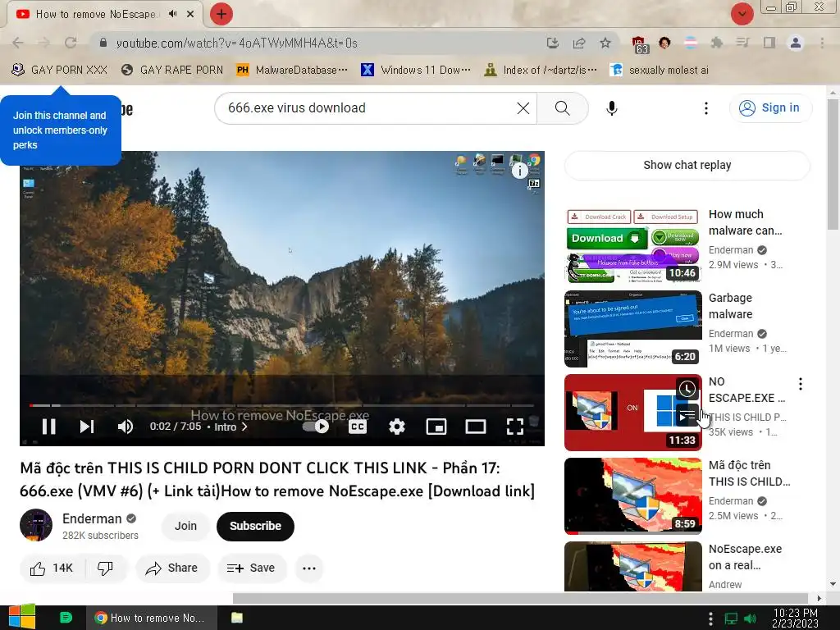Viewport: 840px width, 630px height.
Task: Skip to the next video
Action: [87, 427]
